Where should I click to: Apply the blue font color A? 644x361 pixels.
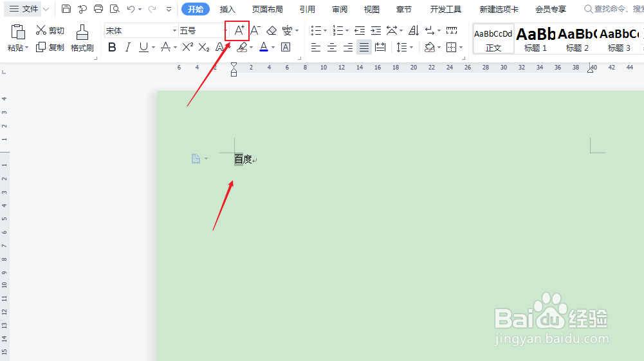[264, 47]
